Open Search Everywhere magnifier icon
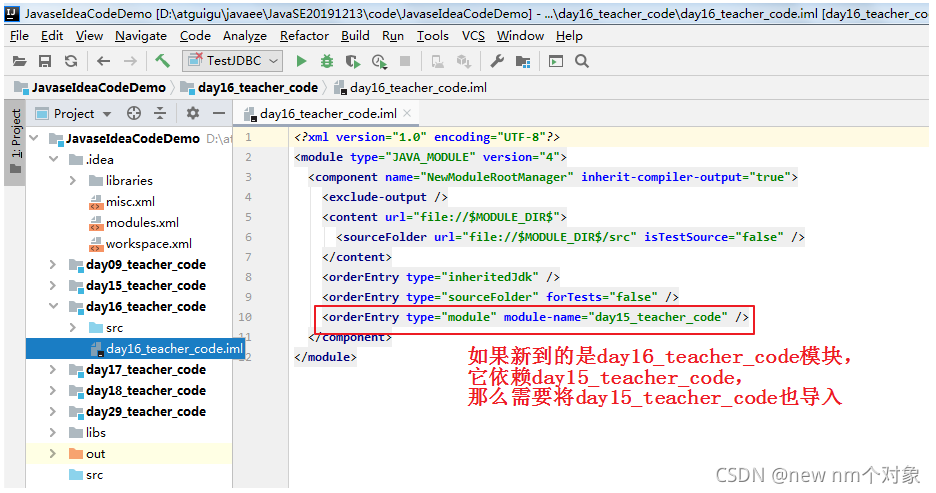Screen dimensions: 936x493 [582, 61]
